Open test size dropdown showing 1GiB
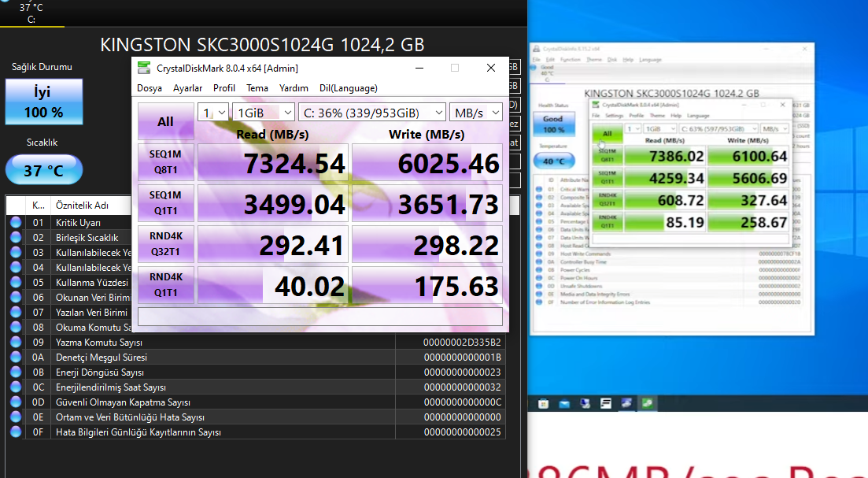The width and height of the screenshot is (868, 478). coord(264,113)
